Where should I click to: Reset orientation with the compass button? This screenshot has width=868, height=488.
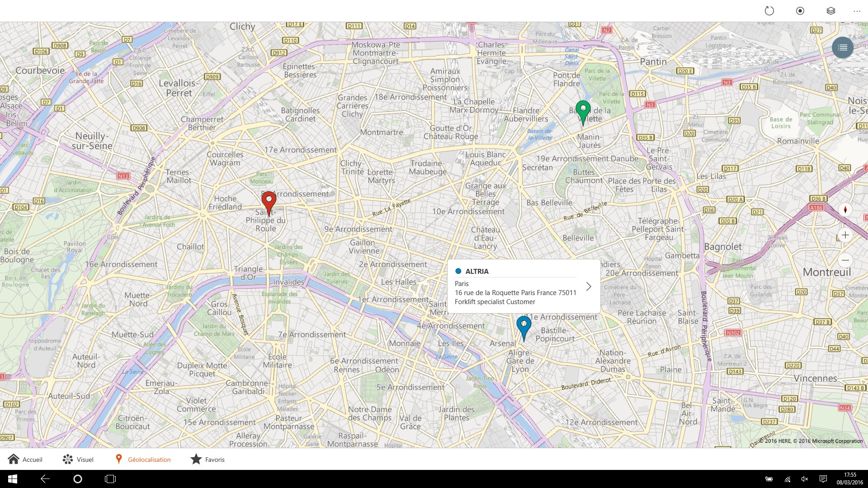845,210
